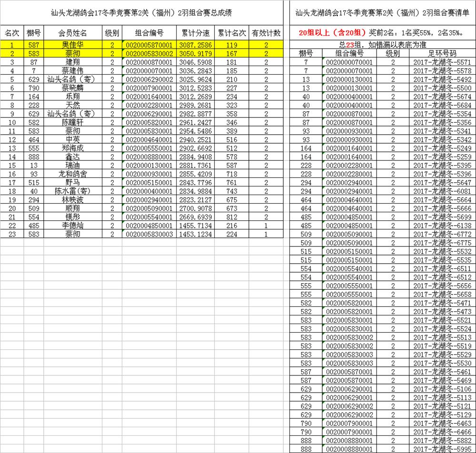This screenshot has height=453, width=476.
Task: Click the cumulative rank value 812
Action: (232, 217)
